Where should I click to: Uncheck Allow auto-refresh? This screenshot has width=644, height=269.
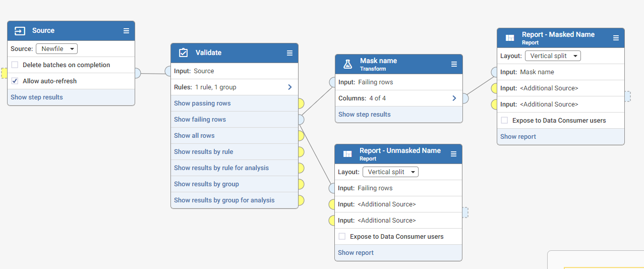(x=15, y=81)
